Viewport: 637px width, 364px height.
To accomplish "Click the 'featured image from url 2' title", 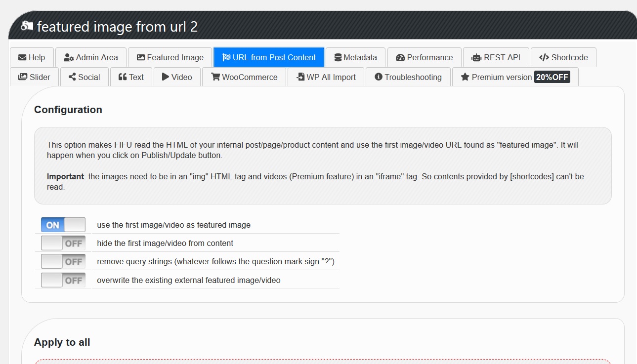I will (117, 26).
